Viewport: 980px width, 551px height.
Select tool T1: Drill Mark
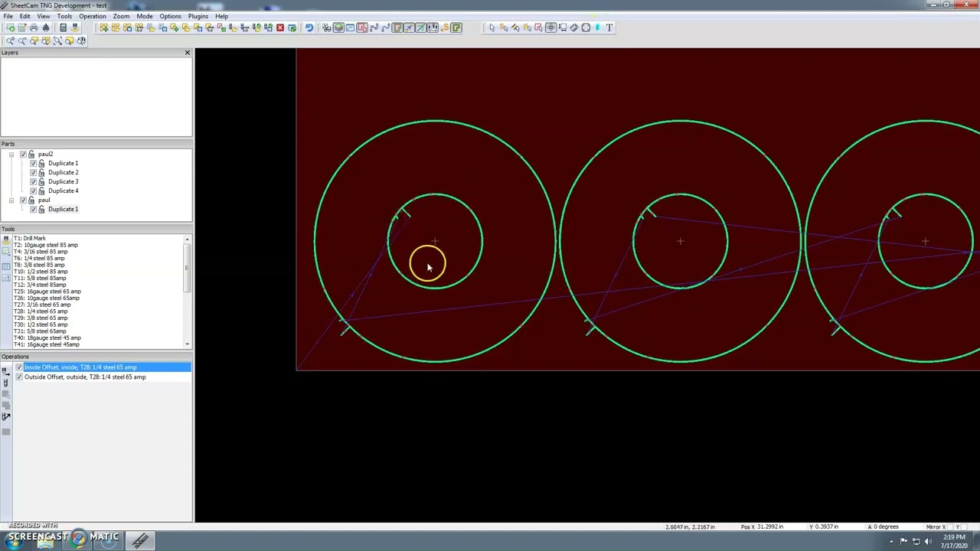point(30,238)
